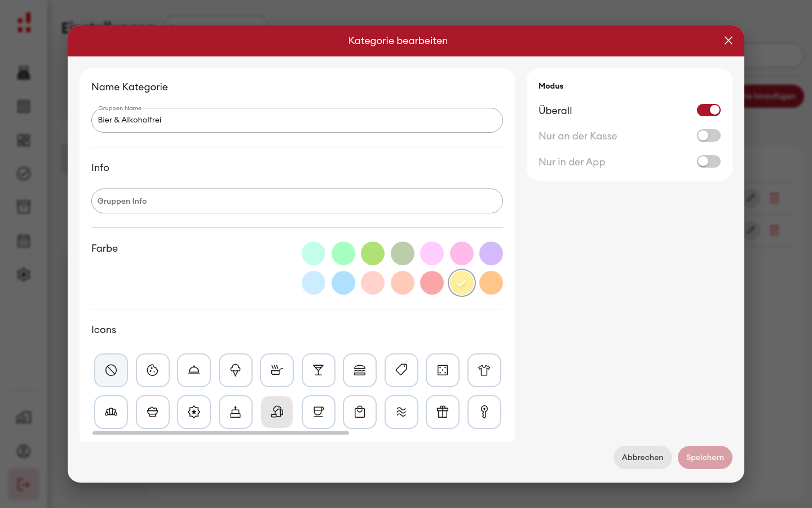Click the highlighted beer mug icon
The image size is (812, 508).
(277, 412)
